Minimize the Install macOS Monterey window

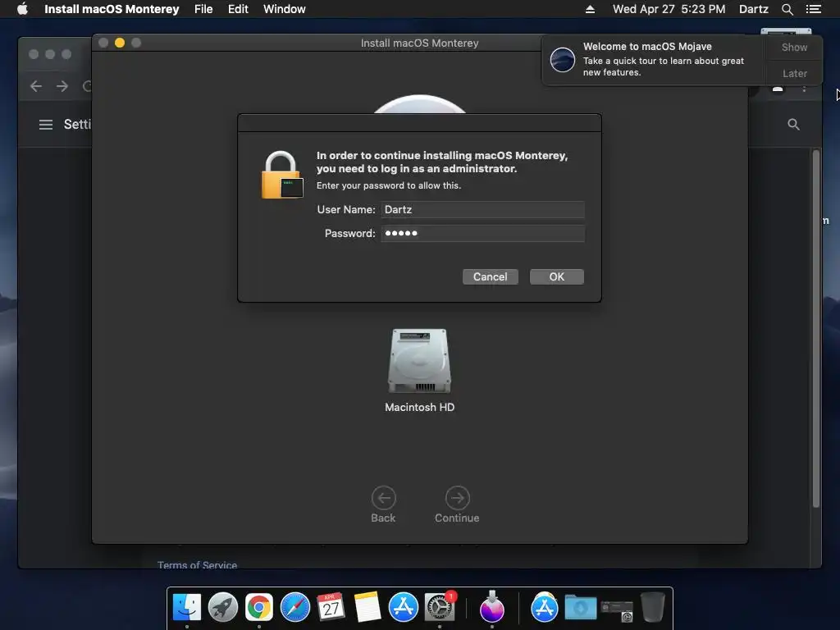pos(120,43)
